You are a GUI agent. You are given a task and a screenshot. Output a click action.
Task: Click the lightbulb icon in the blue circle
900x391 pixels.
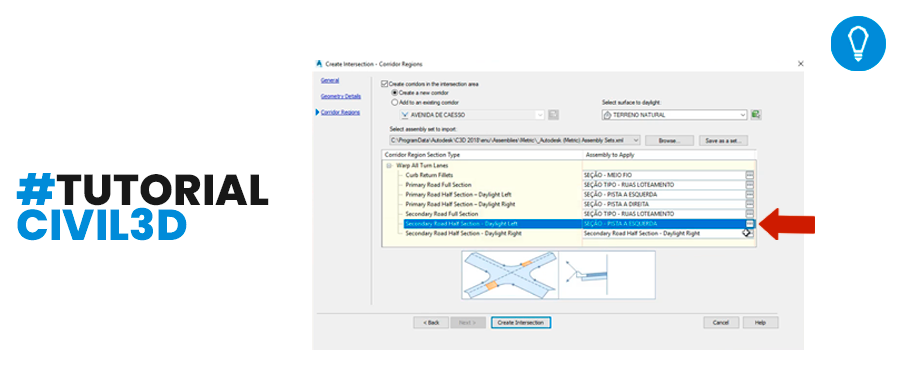pyautogui.click(x=858, y=44)
